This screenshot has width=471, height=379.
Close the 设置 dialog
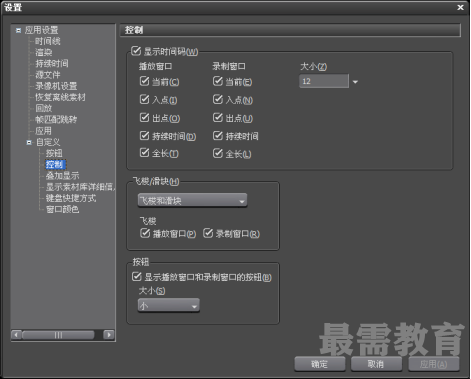coord(460,7)
